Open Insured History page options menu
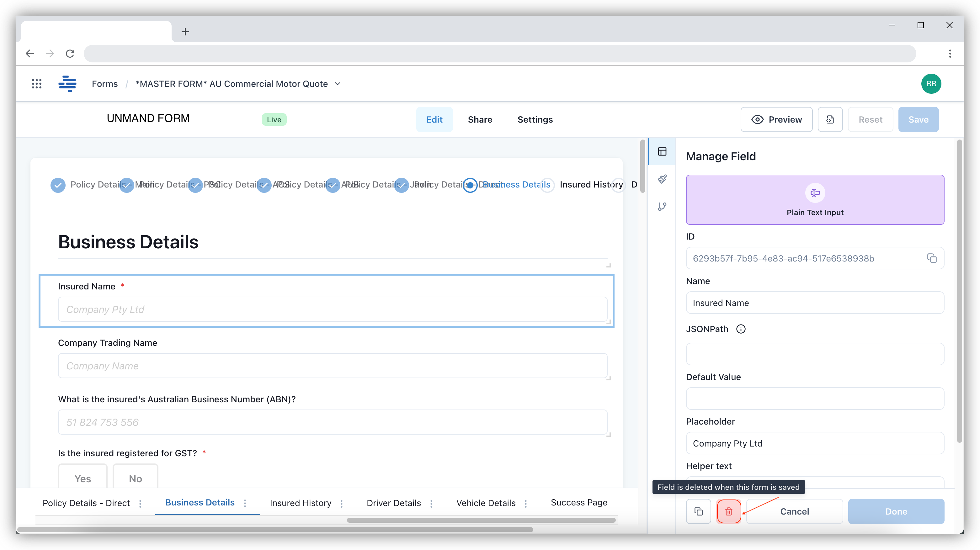The width and height of the screenshot is (980, 550). [342, 504]
